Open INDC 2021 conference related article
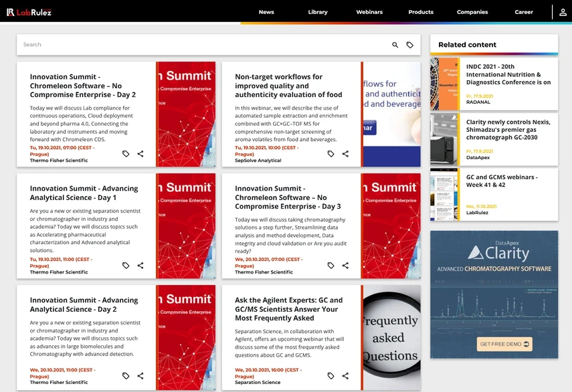572x392 pixels. (508, 74)
